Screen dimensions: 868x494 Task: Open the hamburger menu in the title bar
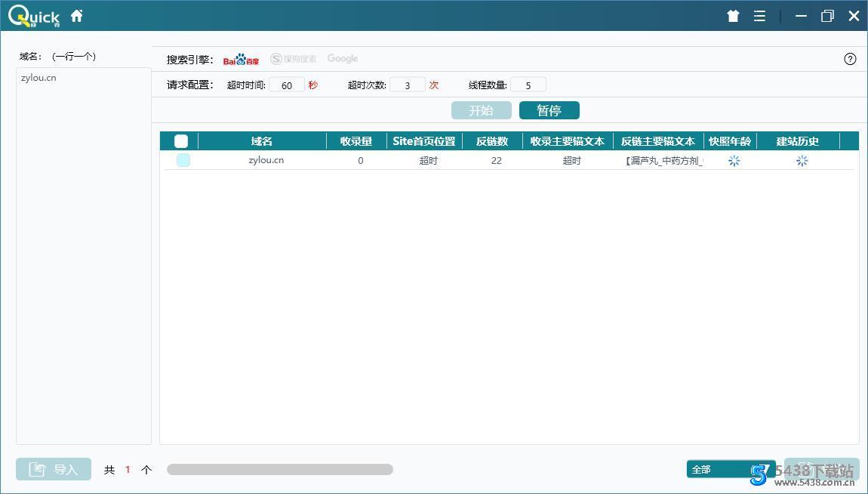pos(759,14)
